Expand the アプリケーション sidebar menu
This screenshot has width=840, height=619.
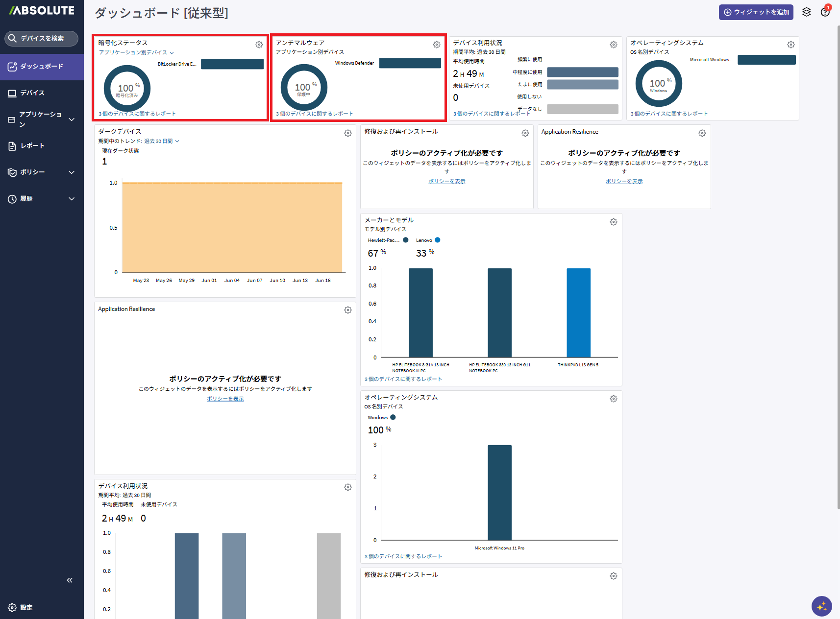click(x=42, y=119)
